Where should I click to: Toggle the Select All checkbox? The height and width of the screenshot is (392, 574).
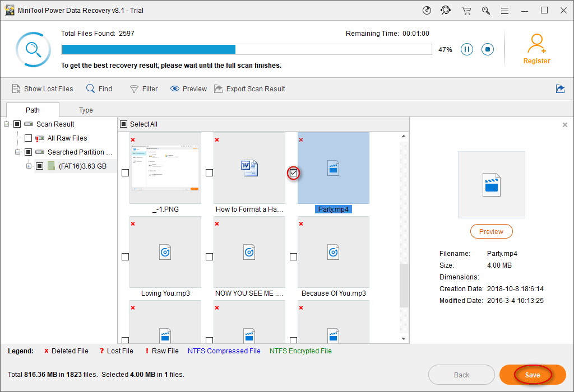click(x=124, y=124)
